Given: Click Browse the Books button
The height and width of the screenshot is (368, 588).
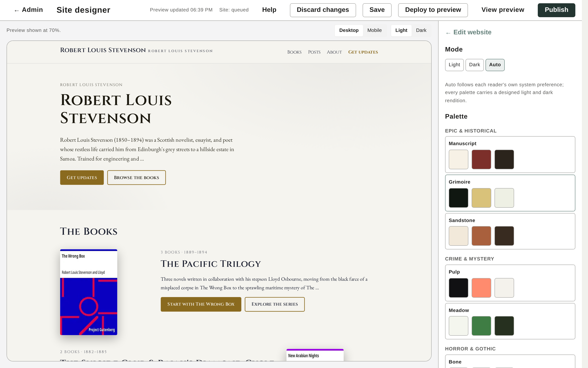Looking at the screenshot, I should (x=136, y=177).
